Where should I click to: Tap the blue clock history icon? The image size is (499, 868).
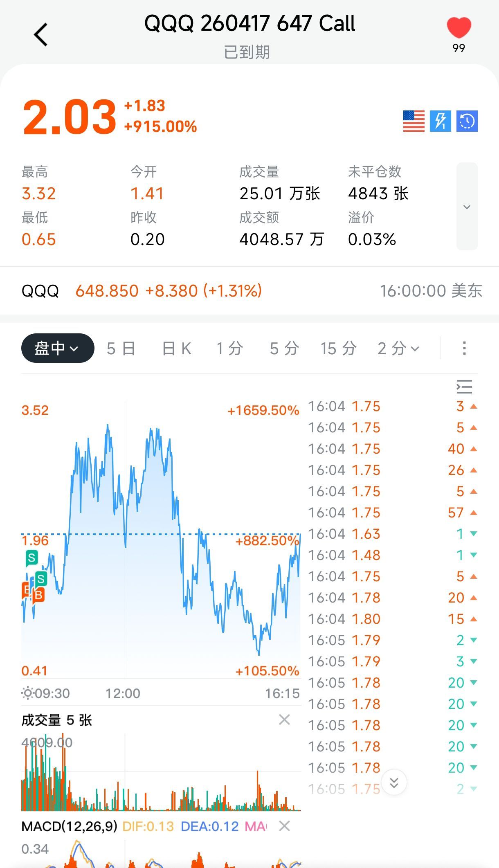[x=467, y=121]
